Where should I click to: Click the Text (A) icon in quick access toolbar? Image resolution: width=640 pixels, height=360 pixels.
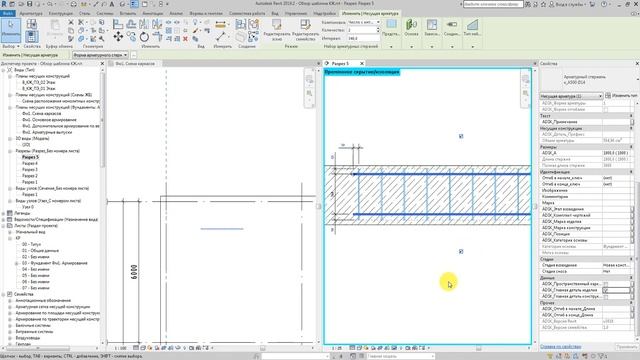[111, 4]
